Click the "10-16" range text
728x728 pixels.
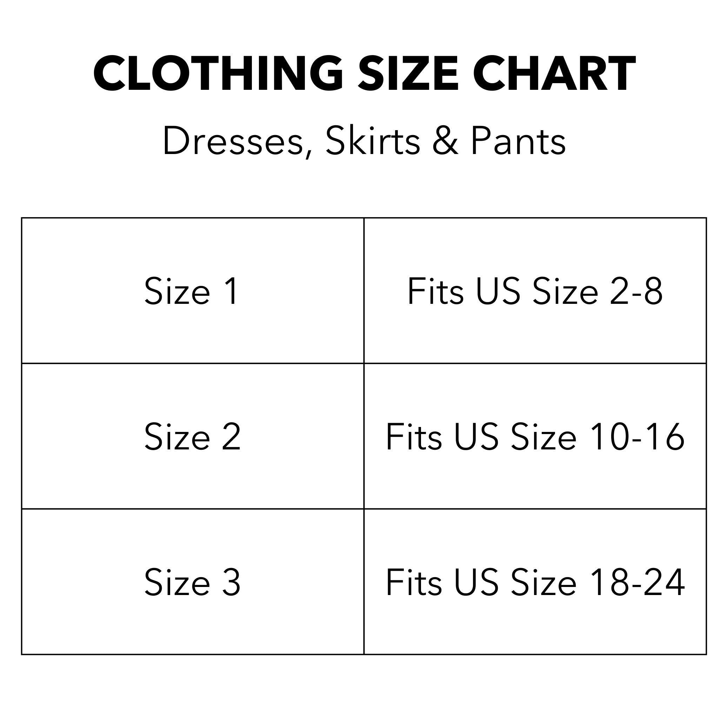click(x=636, y=437)
